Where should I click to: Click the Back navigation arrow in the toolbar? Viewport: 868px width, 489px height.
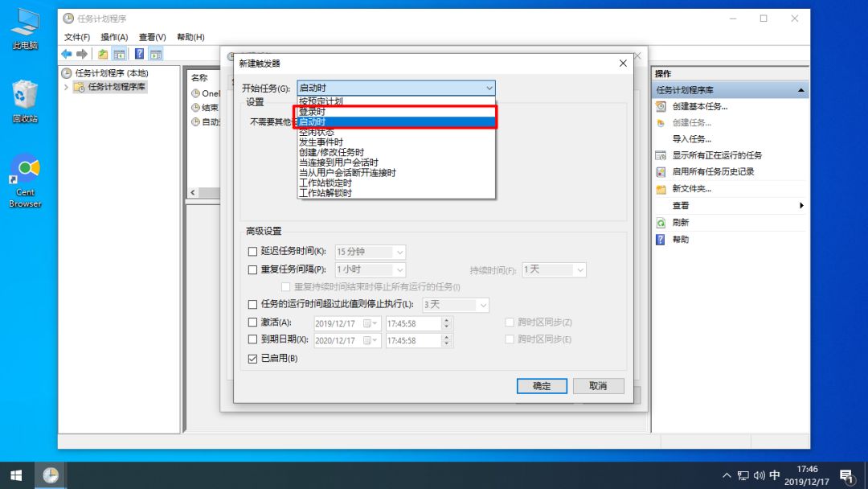click(66, 53)
